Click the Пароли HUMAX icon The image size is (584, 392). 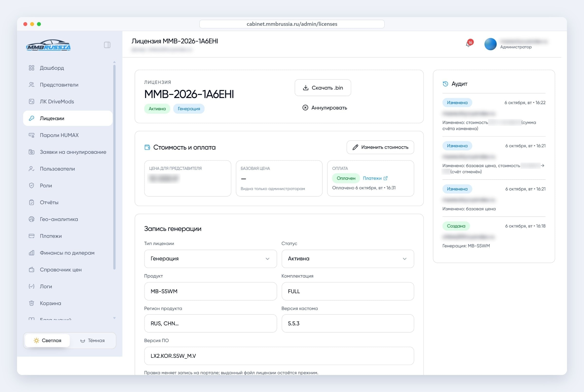click(x=31, y=135)
